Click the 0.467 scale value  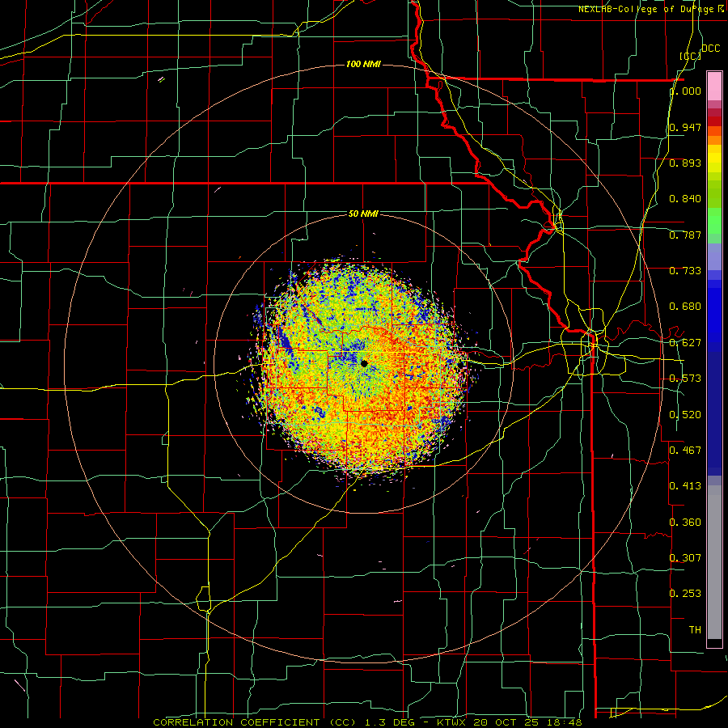click(685, 451)
